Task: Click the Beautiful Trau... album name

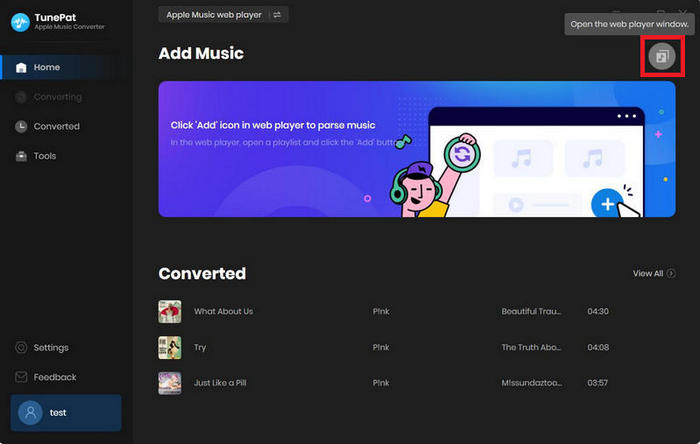Action: click(531, 311)
